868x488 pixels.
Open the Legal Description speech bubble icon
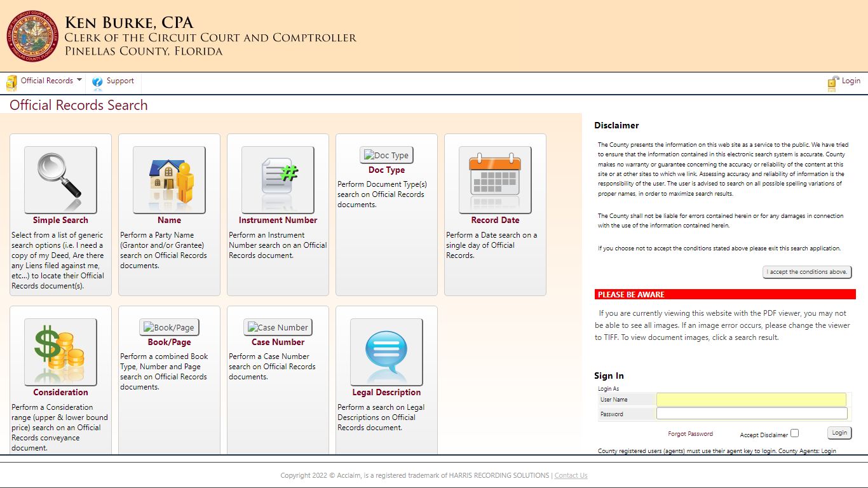tap(386, 352)
